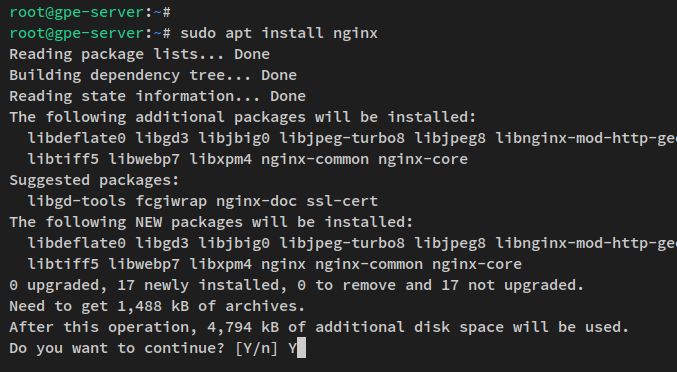
Task: Click 'libwebp7' in the additional packages list
Action: tap(144, 159)
